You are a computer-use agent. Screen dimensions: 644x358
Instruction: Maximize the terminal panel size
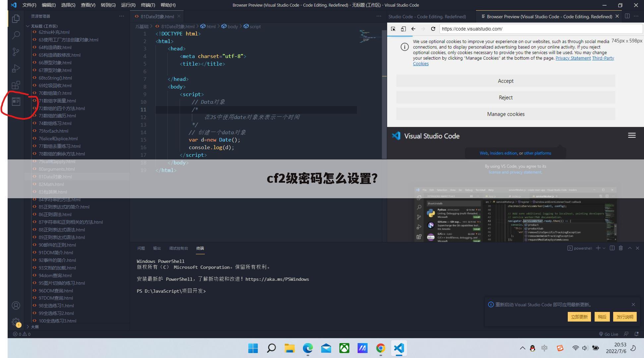[x=630, y=248]
